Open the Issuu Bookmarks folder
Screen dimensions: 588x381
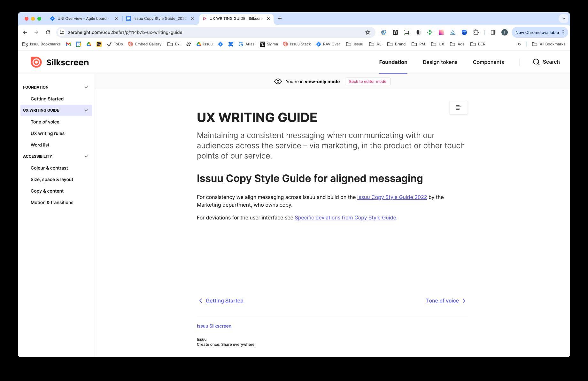pyautogui.click(x=41, y=44)
